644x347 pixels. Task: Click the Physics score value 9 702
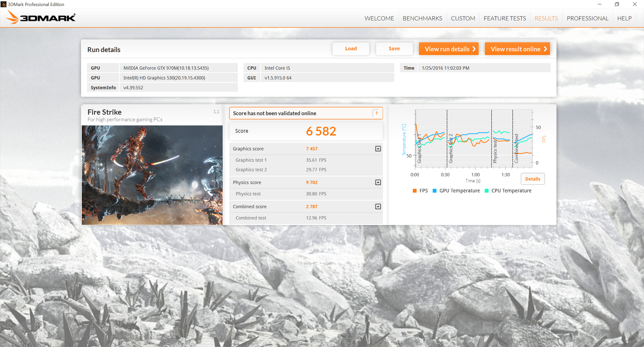312,182
